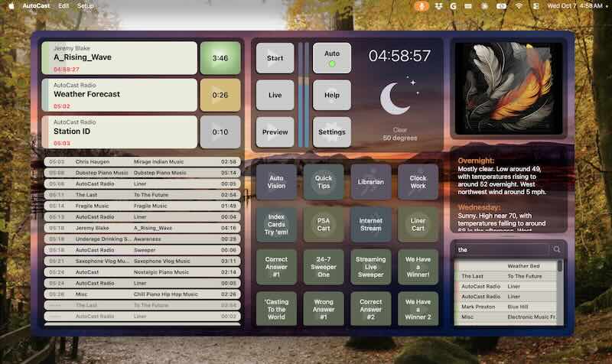The width and height of the screenshot is (612, 364).
Task: Click the date and time in menu bar
Action: coord(575,6)
